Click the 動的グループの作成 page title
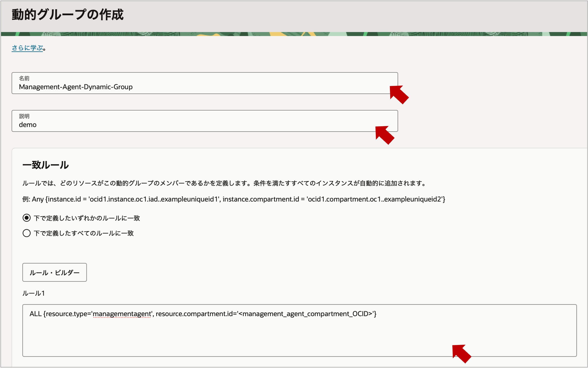The height and width of the screenshot is (368, 588). point(68,15)
